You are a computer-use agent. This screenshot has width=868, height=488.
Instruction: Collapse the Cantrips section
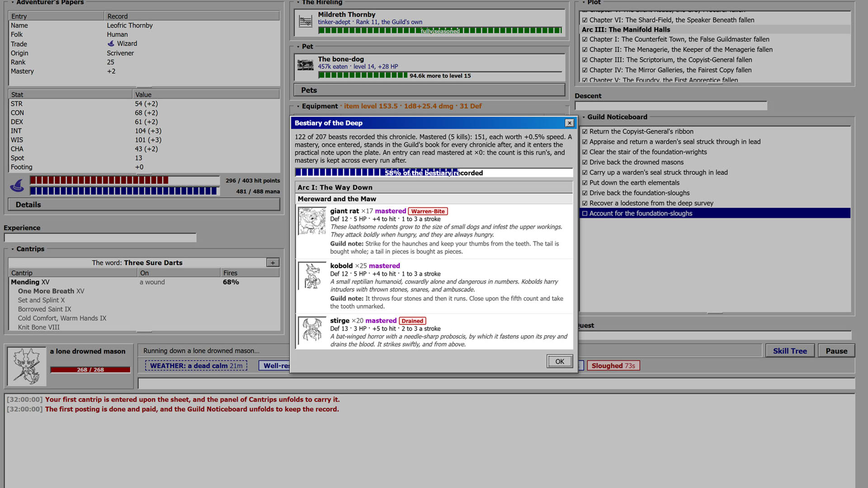click(x=12, y=249)
